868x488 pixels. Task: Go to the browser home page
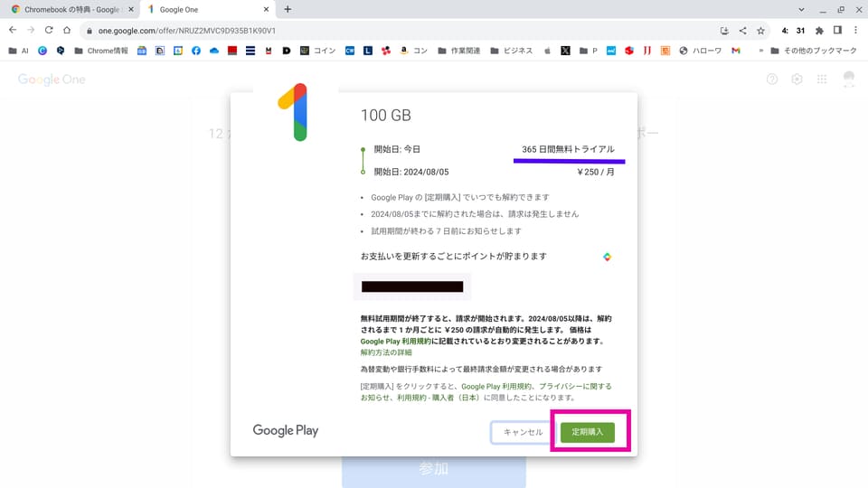pyautogui.click(x=67, y=31)
